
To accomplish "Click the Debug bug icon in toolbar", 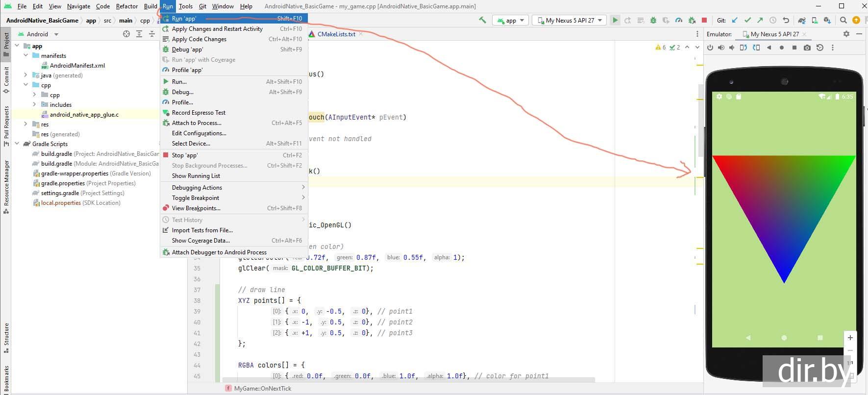I will tap(653, 20).
